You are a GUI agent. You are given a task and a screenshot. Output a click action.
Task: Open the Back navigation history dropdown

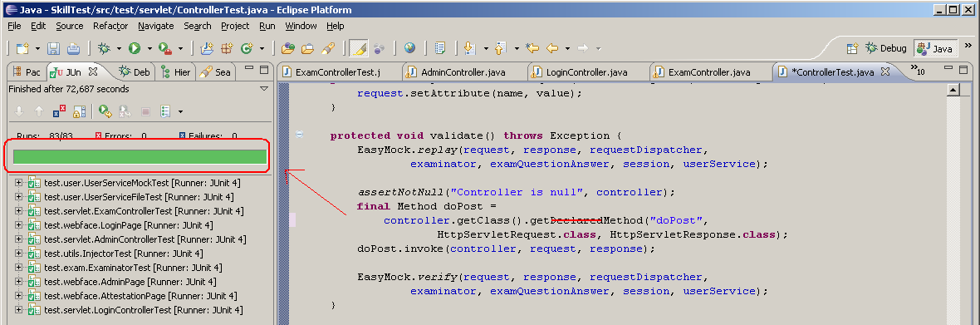(x=567, y=49)
